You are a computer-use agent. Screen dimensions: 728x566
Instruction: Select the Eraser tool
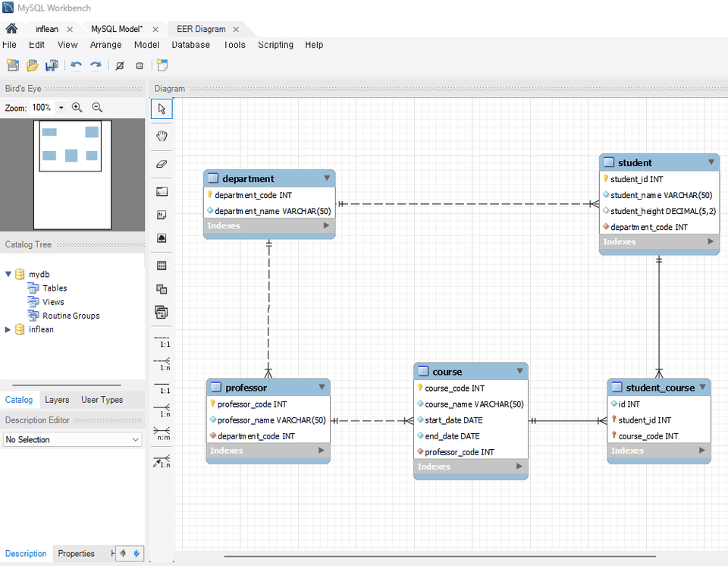pos(162,164)
